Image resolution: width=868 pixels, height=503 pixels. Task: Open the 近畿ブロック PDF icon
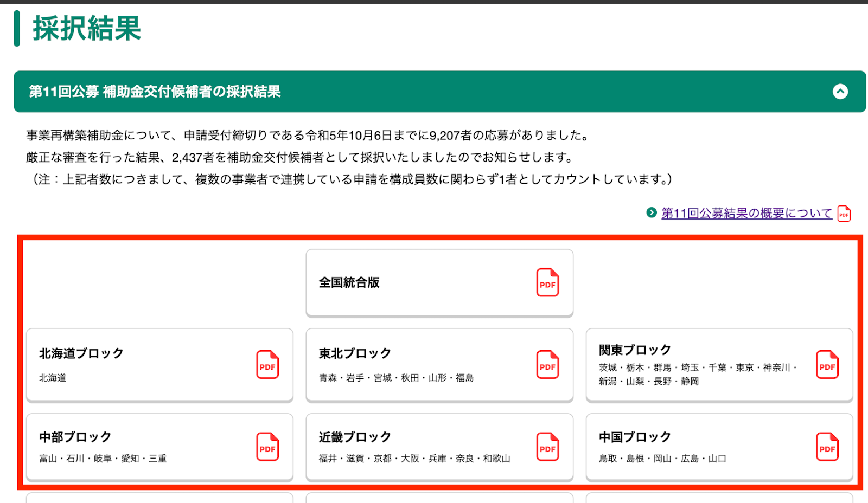(x=547, y=447)
